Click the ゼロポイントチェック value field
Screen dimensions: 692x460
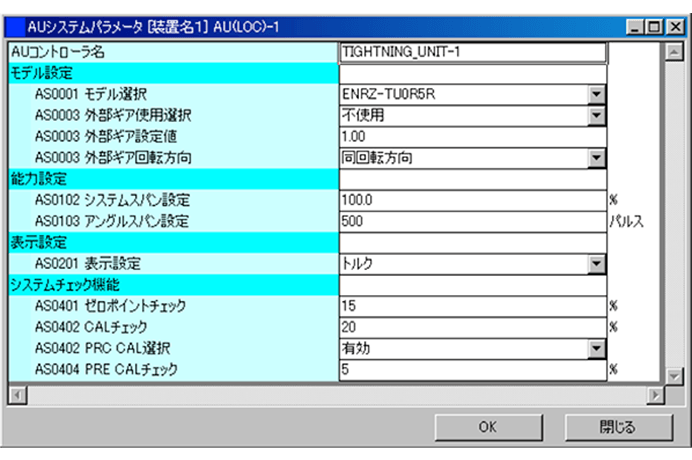[x=473, y=306]
